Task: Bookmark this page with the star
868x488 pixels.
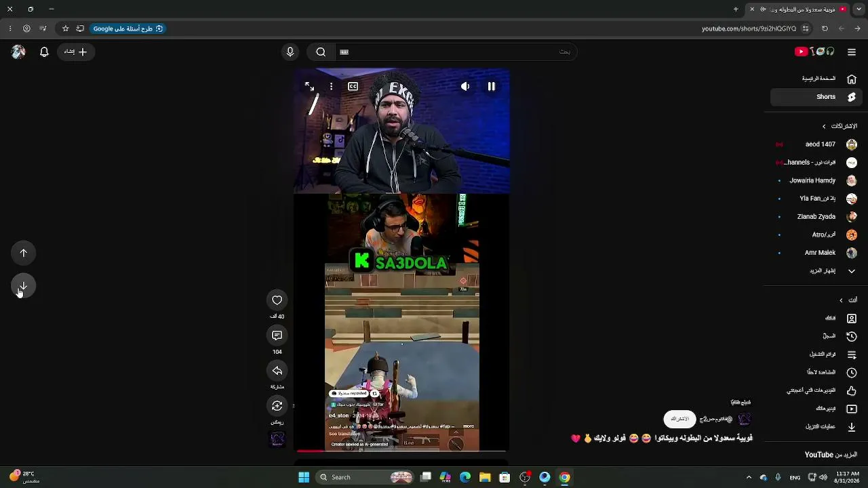Action: (x=65, y=28)
